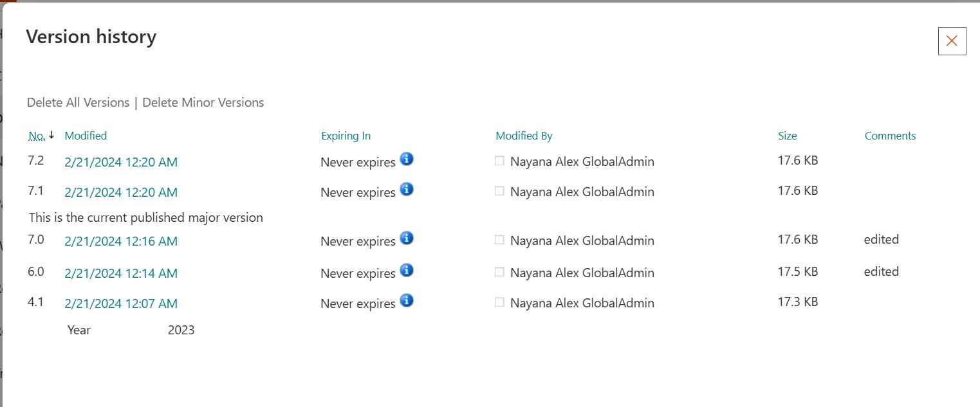The width and height of the screenshot is (980, 407).
Task: Toggle sort arrow on the No. column
Action: click(x=51, y=135)
